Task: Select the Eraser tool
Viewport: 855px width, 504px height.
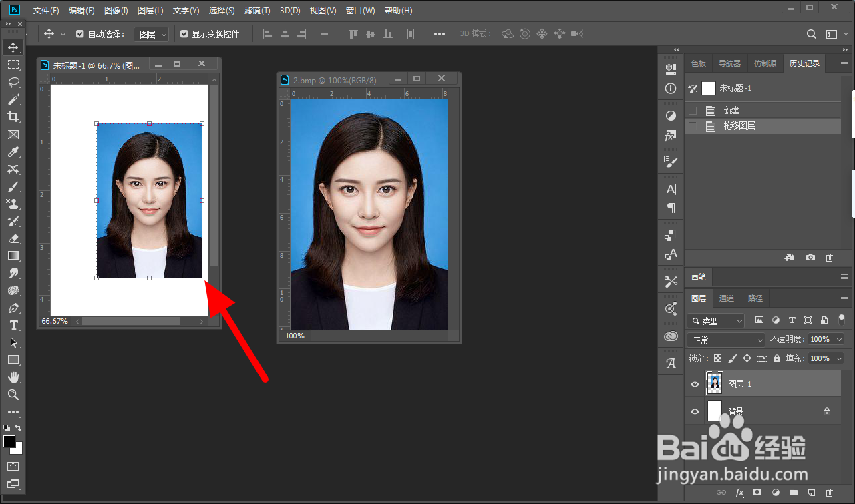Action: 13,238
